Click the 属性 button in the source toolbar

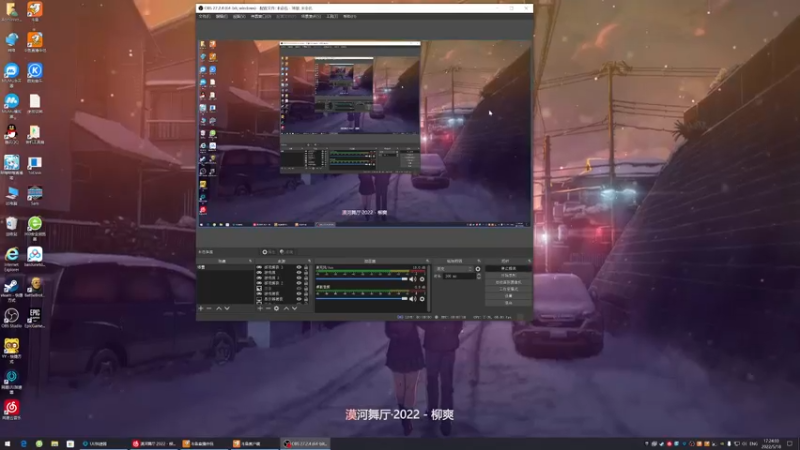[x=269, y=252]
